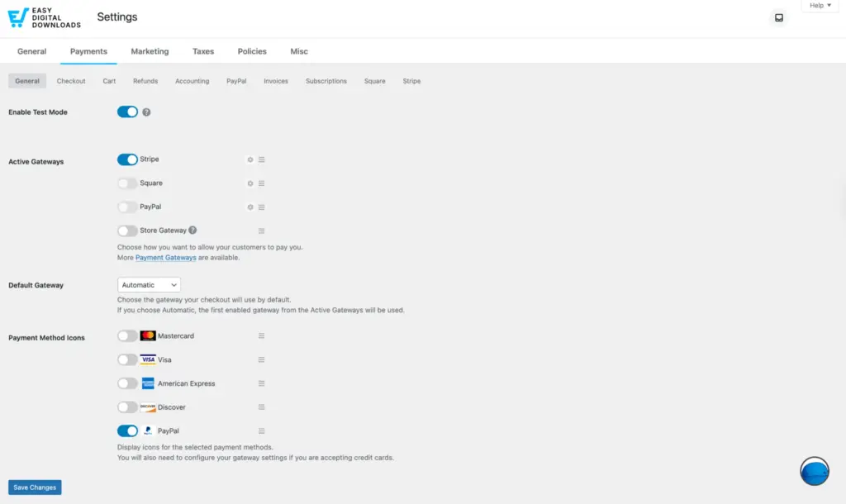The width and height of the screenshot is (846, 504).
Task: Click the Save Changes button
Action: pos(34,487)
